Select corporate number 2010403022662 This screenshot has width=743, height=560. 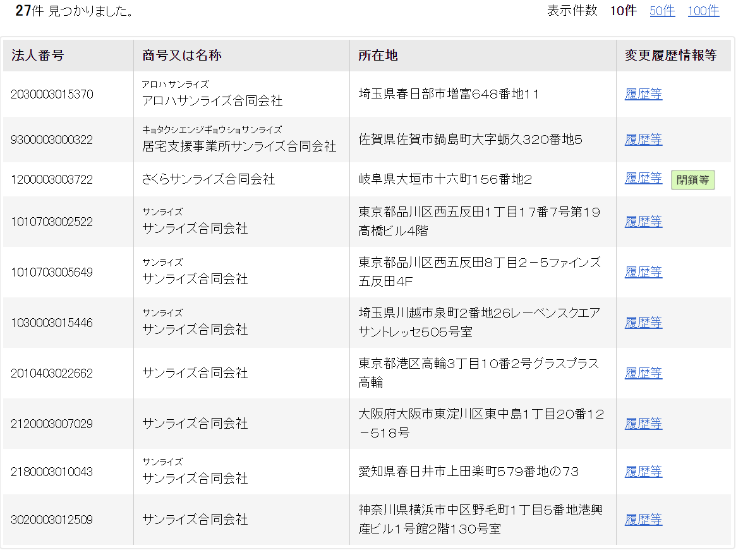click(52, 373)
